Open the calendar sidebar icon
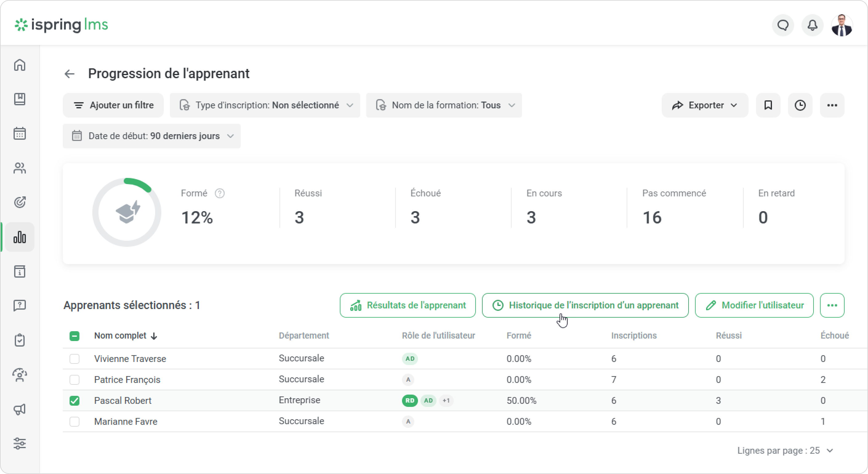 pyautogui.click(x=20, y=134)
